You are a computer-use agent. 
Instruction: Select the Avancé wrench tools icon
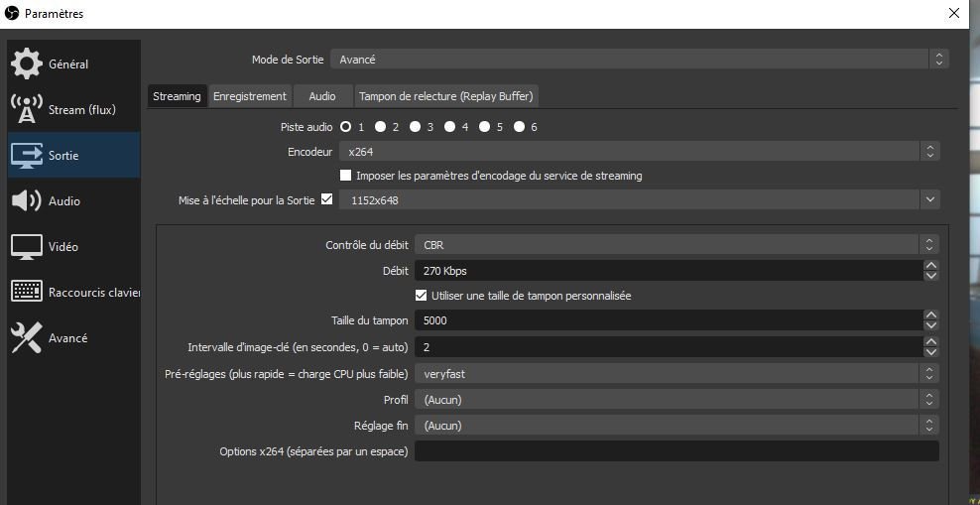[27, 337]
